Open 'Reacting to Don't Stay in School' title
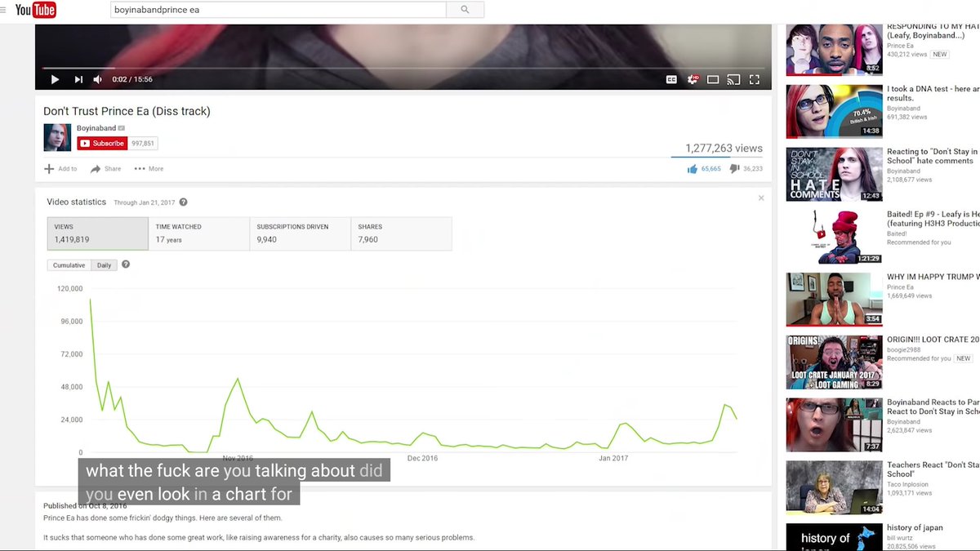Viewport: 980px width, 551px height. [x=933, y=156]
